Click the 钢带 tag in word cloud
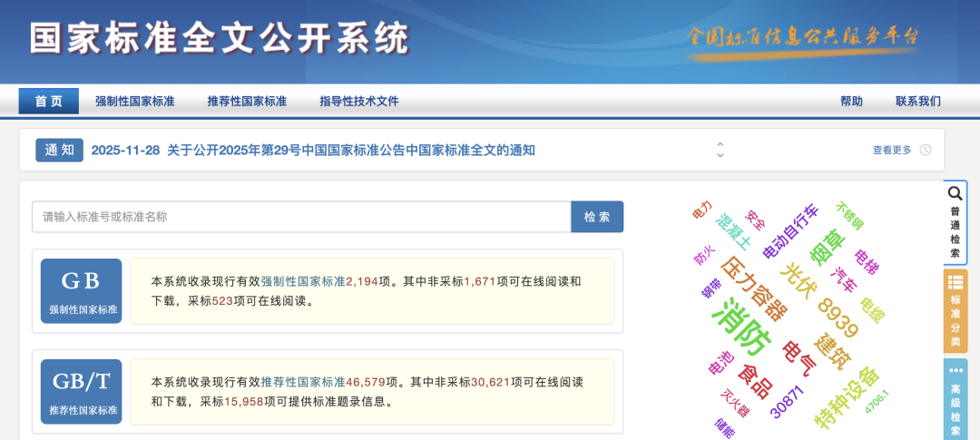The image size is (980, 440). [x=711, y=288]
